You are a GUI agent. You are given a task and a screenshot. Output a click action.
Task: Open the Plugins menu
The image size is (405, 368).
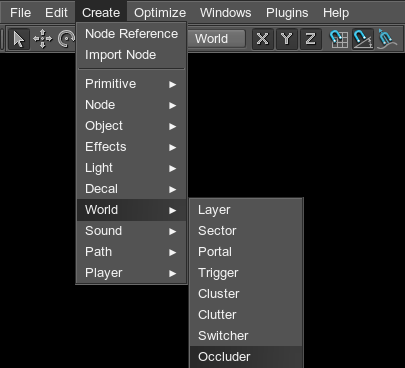[287, 13]
